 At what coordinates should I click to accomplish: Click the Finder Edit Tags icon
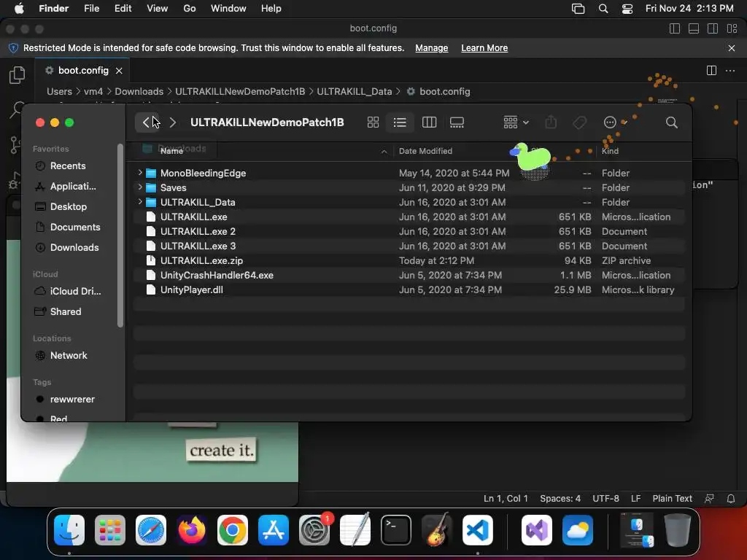coord(579,122)
